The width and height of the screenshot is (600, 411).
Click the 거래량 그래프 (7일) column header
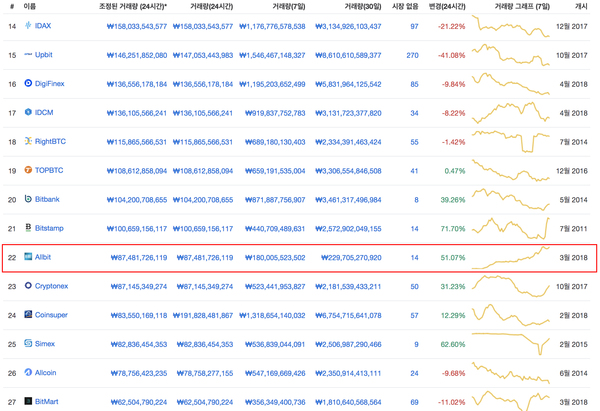[x=522, y=6]
